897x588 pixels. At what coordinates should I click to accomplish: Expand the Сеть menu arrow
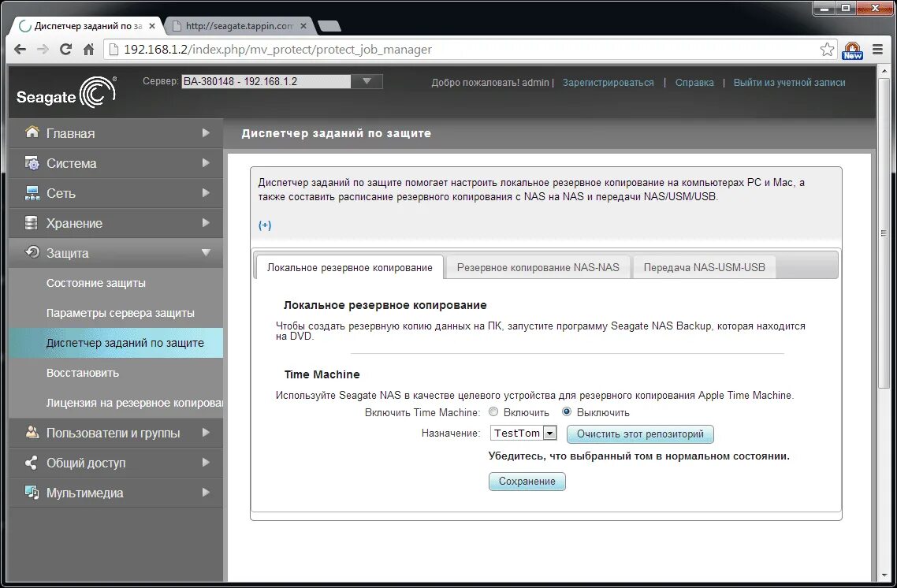(206, 193)
